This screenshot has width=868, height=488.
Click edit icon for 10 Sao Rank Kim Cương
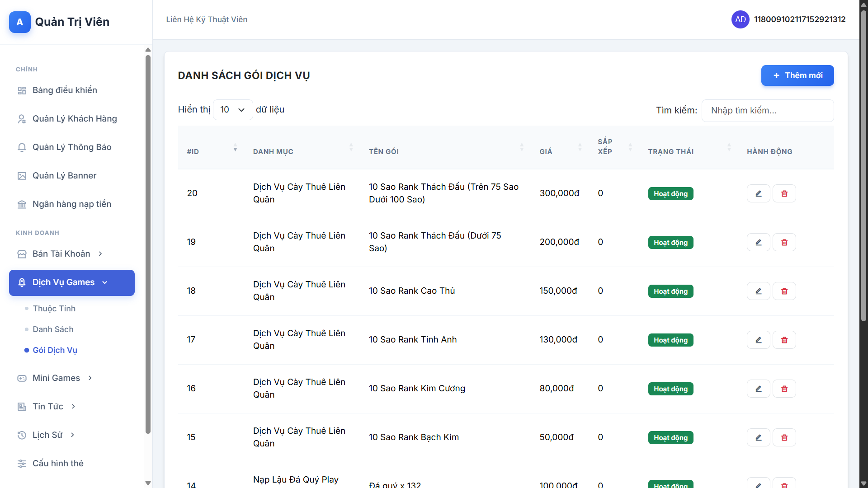(x=758, y=389)
